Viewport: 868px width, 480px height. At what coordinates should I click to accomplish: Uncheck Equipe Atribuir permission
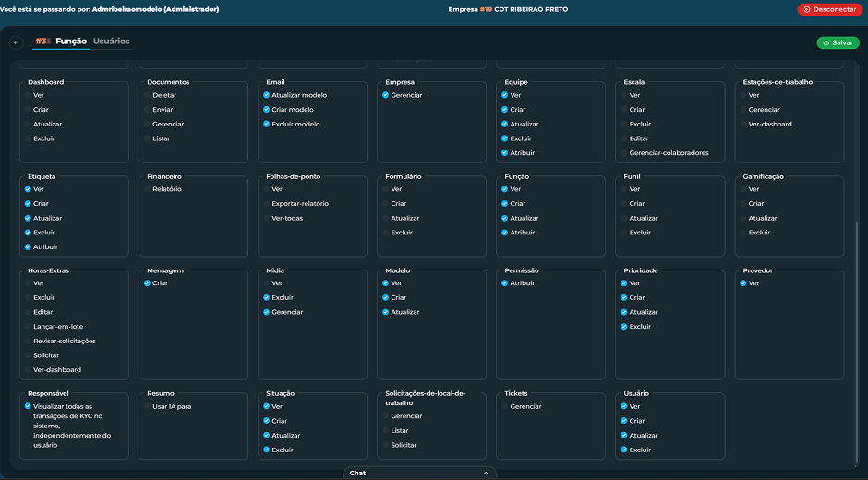pos(504,153)
